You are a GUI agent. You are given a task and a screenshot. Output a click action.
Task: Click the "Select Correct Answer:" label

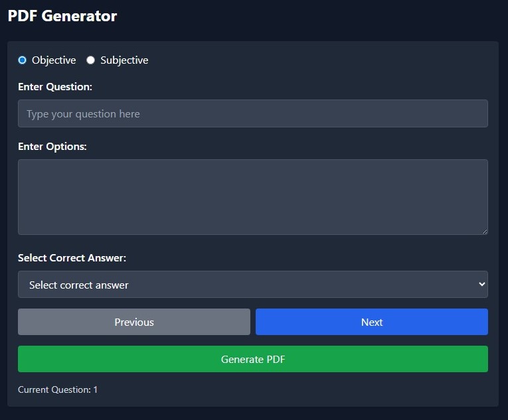point(72,258)
